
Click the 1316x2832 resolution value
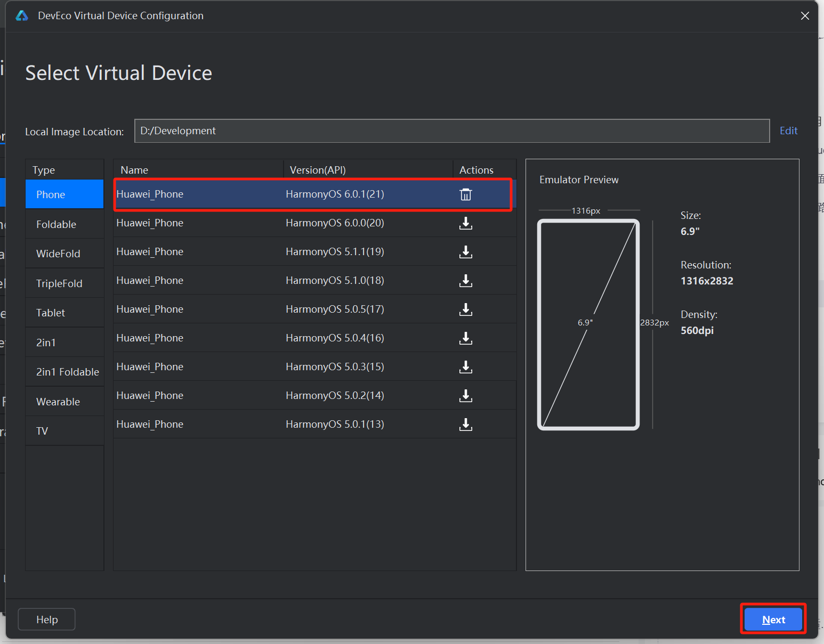[707, 281]
